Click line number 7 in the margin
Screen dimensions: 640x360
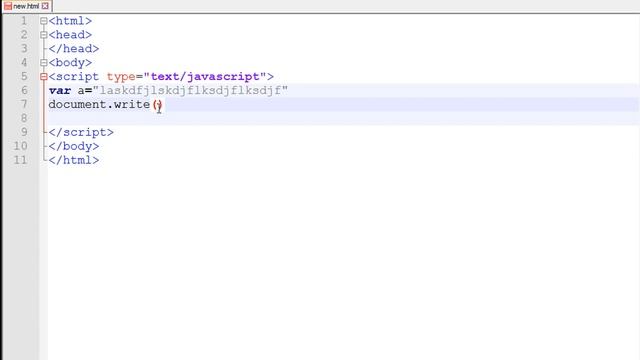pos(24,104)
